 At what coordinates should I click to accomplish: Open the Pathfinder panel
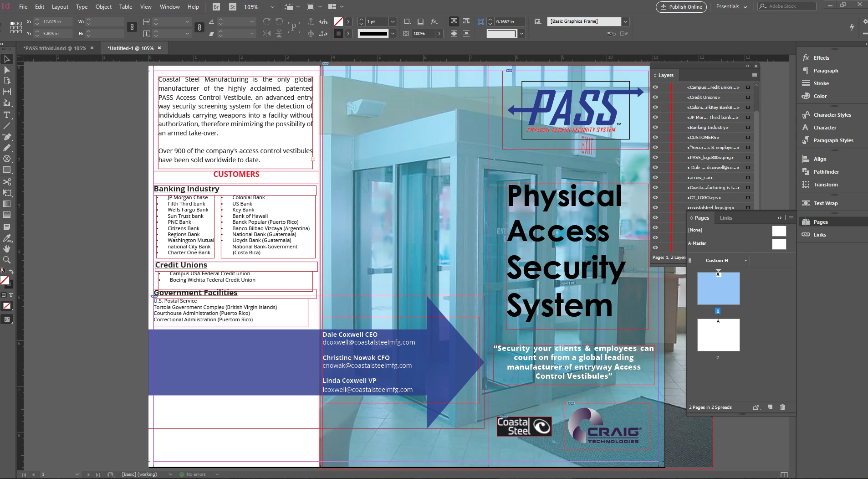[826, 172]
